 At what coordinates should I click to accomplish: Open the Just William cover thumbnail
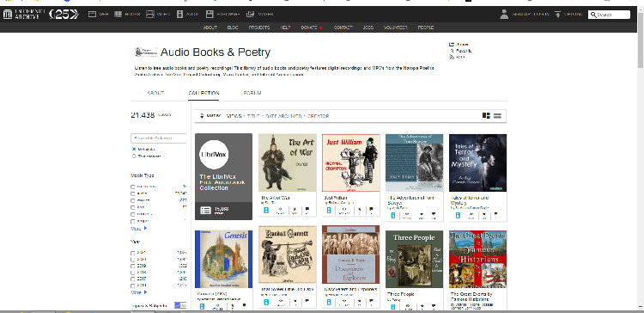[x=350, y=163]
